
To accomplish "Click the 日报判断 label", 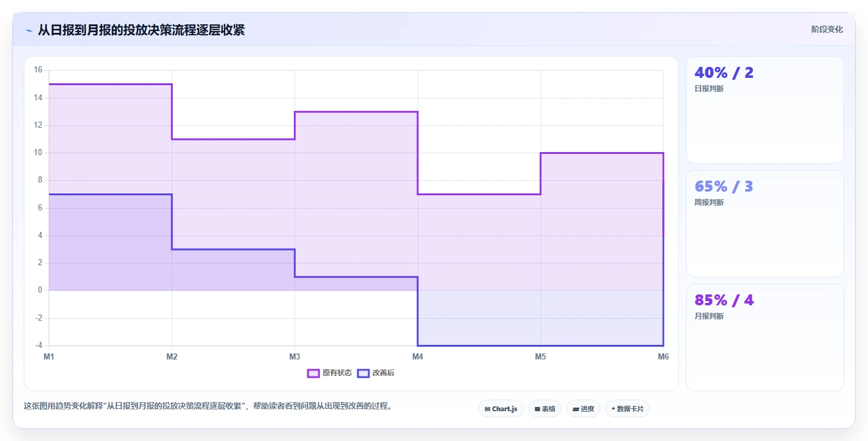I will click(x=709, y=89).
